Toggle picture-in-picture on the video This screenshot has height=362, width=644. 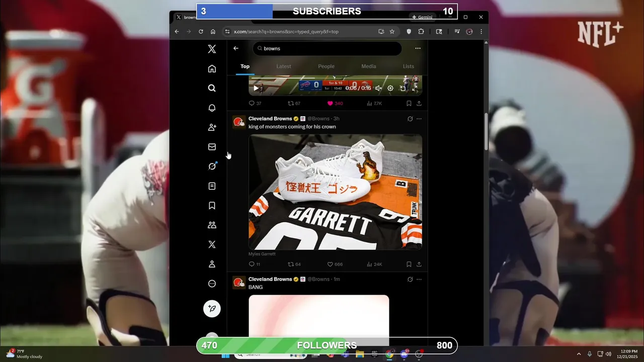pyautogui.click(x=403, y=88)
